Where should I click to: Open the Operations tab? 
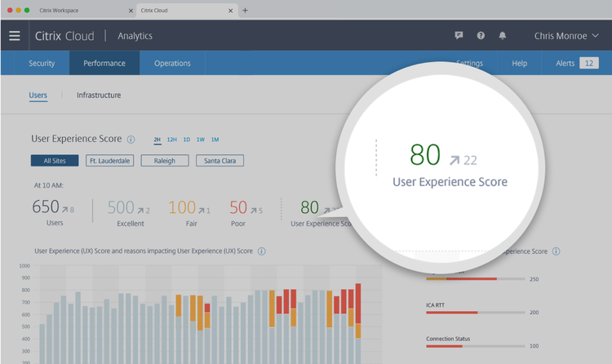click(172, 63)
